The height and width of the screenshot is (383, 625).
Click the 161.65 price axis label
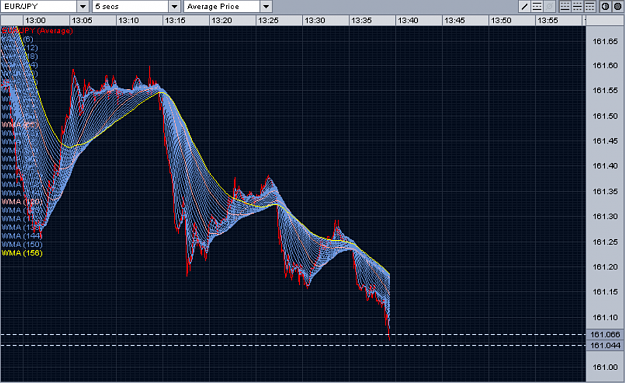(x=605, y=41)
